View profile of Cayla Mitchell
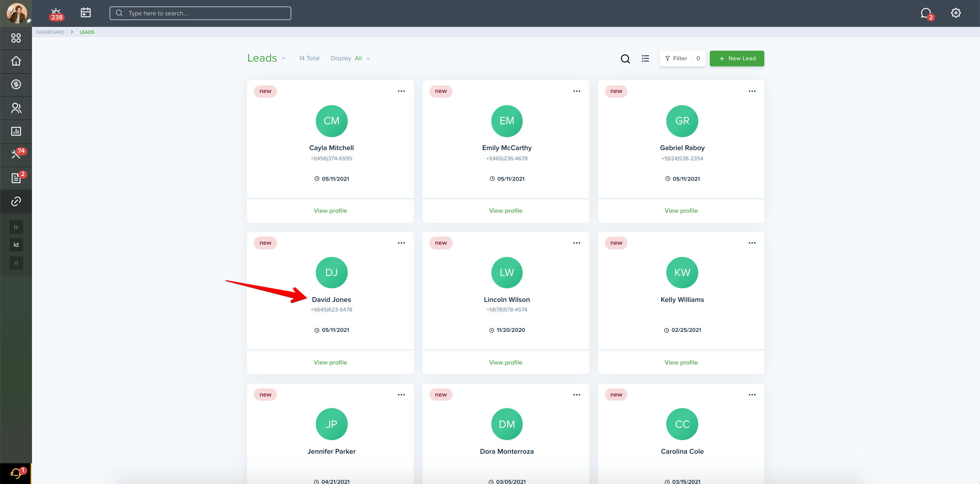The image size is (980, 484). point(330,211)
